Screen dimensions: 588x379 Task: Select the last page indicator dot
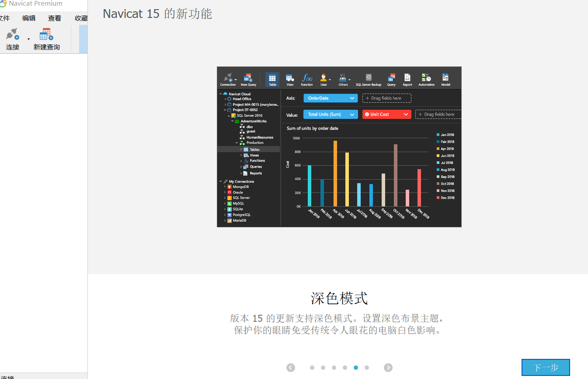coord(367,368)
